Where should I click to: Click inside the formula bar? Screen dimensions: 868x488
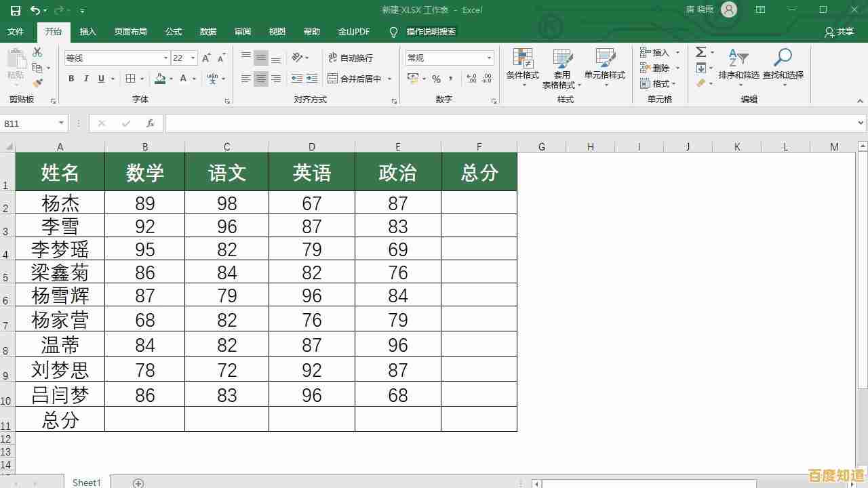(407, 123)
